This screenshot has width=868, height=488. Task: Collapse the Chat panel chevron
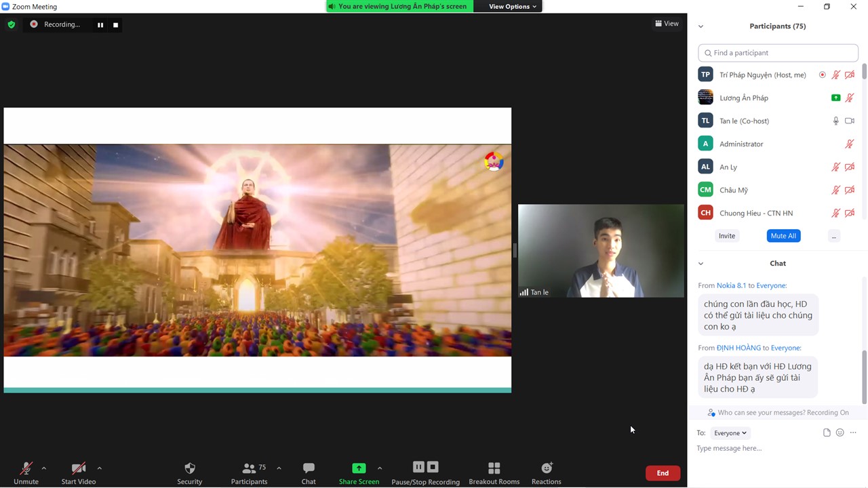pos(701,264)
